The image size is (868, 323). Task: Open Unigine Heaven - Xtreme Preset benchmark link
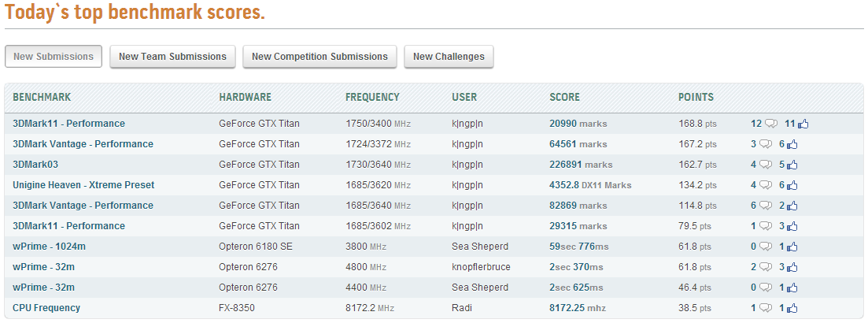[83, 185]
